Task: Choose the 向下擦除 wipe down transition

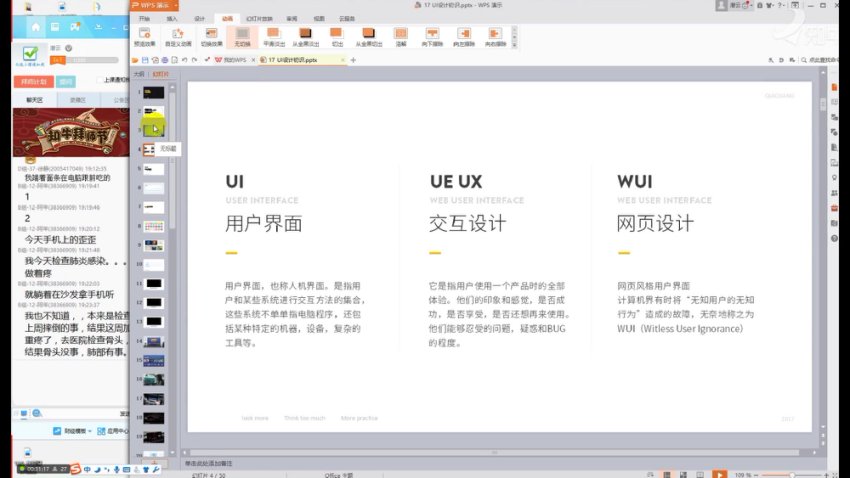Action: [432, 37]
